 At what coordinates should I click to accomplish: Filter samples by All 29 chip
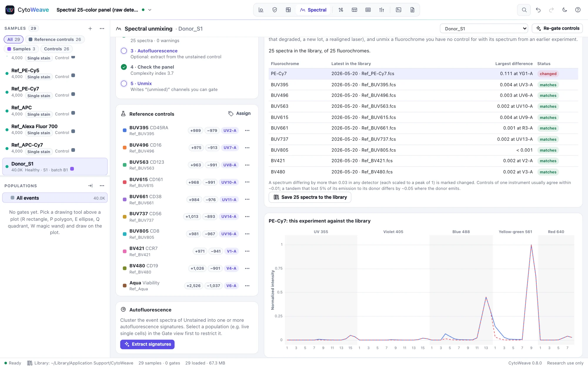(14, 39)
